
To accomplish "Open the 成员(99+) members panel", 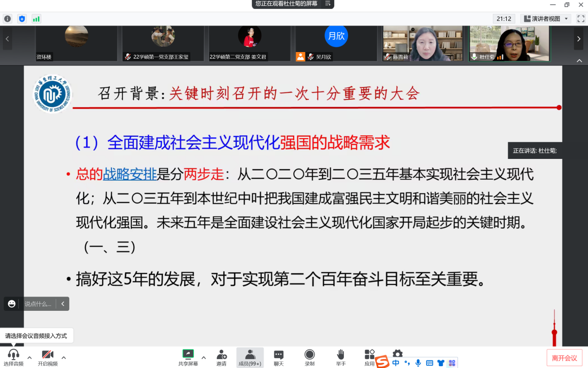I will (250, 357).
